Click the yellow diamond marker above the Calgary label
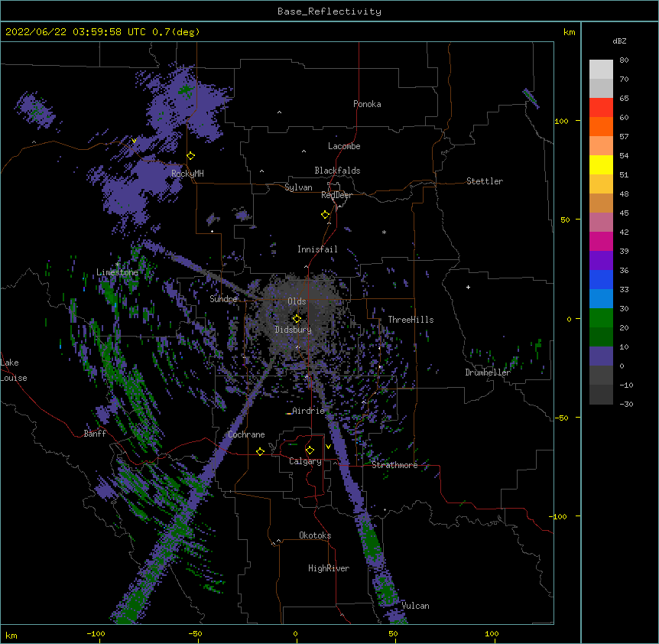This screenshot has width=659, height=644. pyautogui.click(x=310, y=450)
